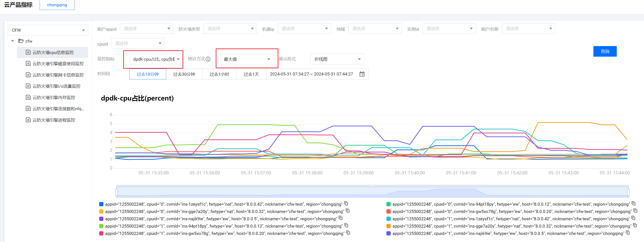Copy legend entry for ins-gge7a20y cpuid 0

[x=348, y=211]
